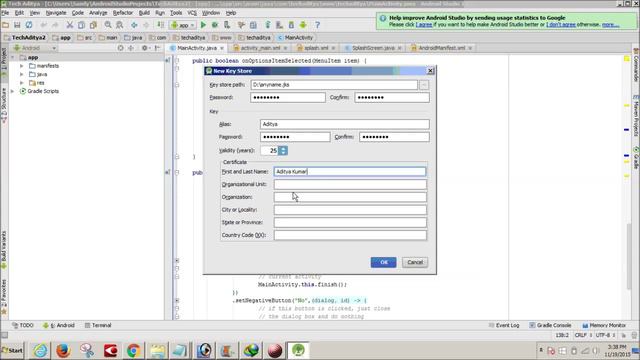Viewport: 640px width, 360px height.
Task: Click the hide project panel icon
Action: (x=157, y=48)
